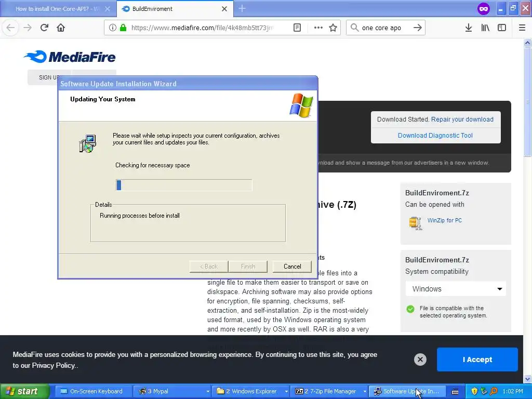
Task: Toggle the sidebar icon in toolbar
Action: pos(502,28)
